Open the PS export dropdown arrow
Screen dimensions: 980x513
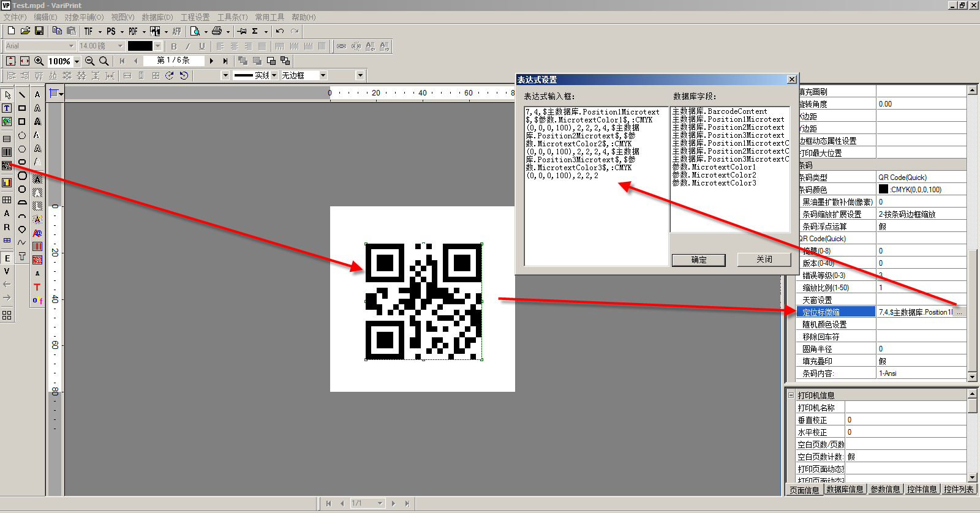click(x=121, y=32)
